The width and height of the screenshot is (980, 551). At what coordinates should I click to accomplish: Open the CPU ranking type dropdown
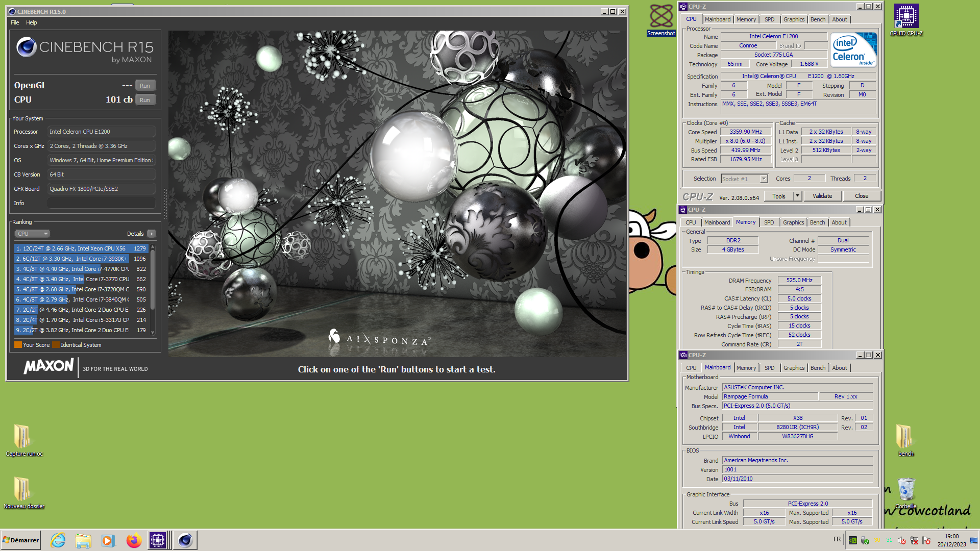tap(32, 234)
